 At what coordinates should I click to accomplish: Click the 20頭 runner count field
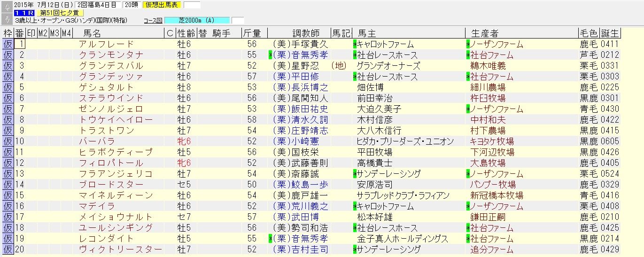[x=131, y=5]
